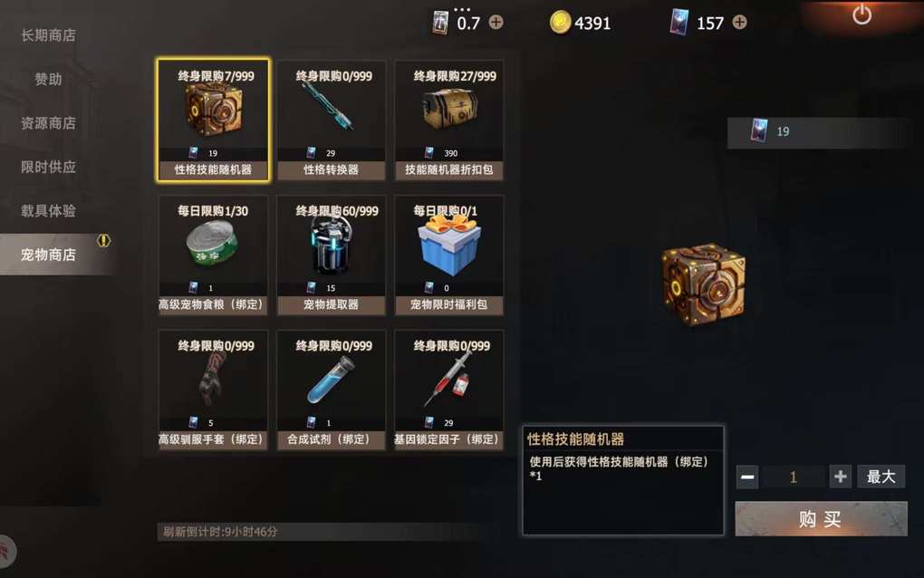Open the 限时供应 tab
Image resolution: width=924 pixels, height=578 pixels.
pos(48,168)
